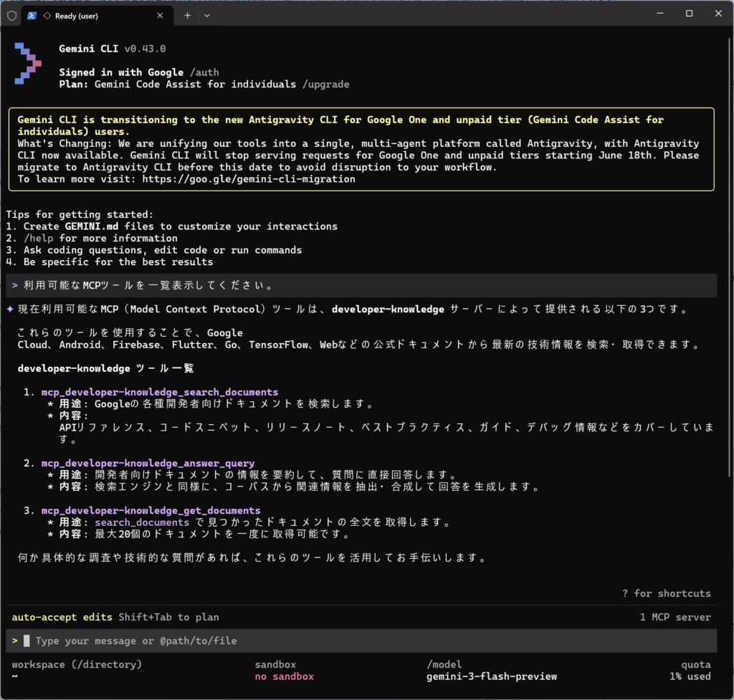734x700 pixels.
Task: Click the sparkle icon before the response
Action: (x=10, y=309)
